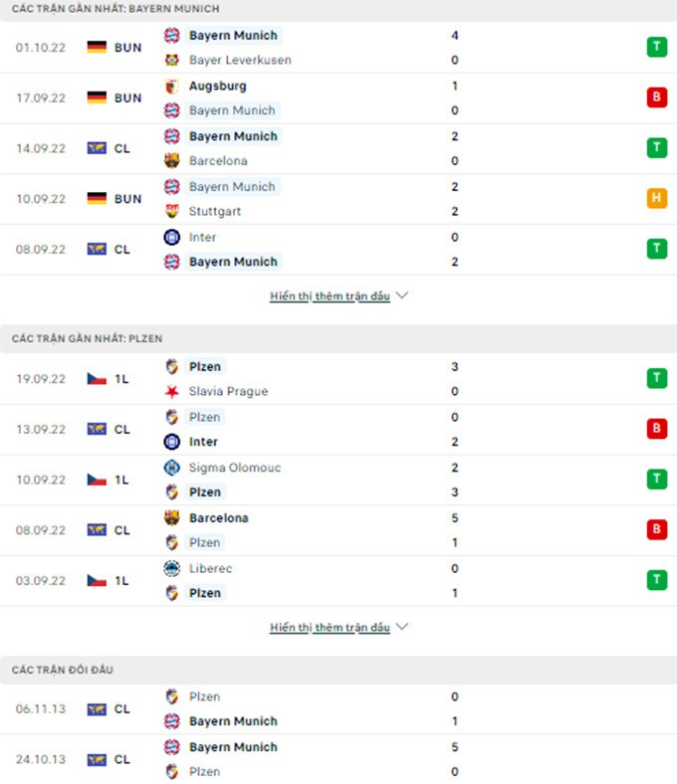The image size is (677, 784).
Task: Click Champions League icon for 14.09.22 match
Action: point(97,148)
